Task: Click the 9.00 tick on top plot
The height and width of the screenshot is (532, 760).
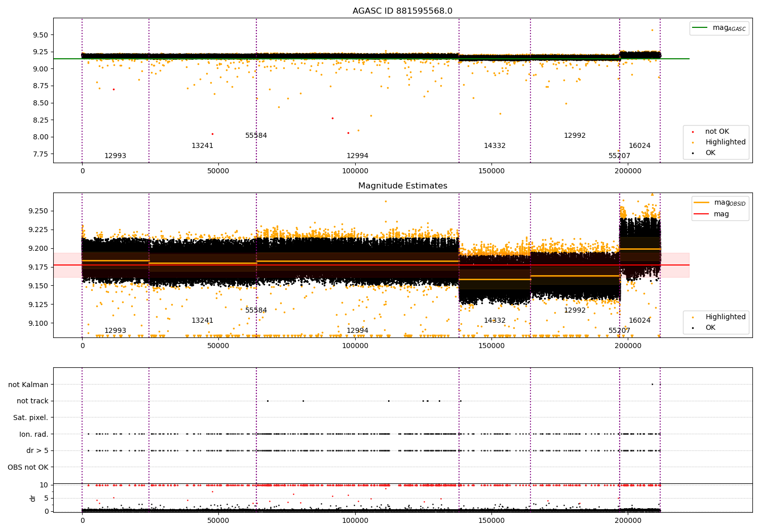Action: (40, 69)
